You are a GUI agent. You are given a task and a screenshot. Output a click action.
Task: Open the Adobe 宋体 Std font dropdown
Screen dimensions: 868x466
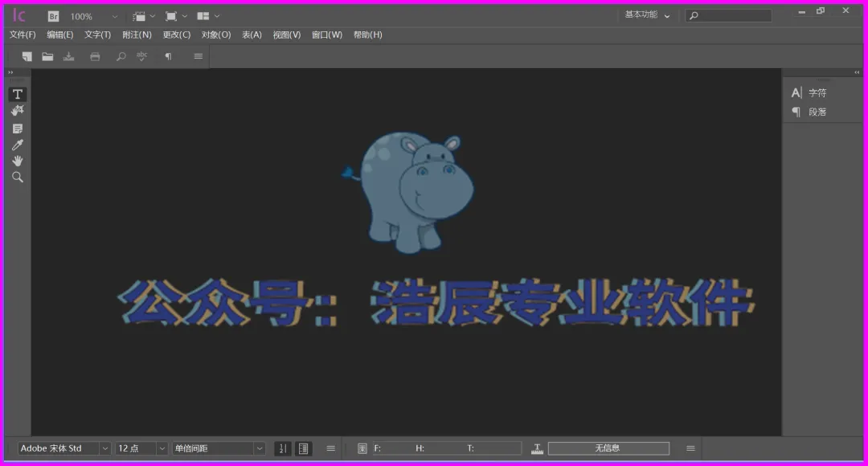coord(63,448)
